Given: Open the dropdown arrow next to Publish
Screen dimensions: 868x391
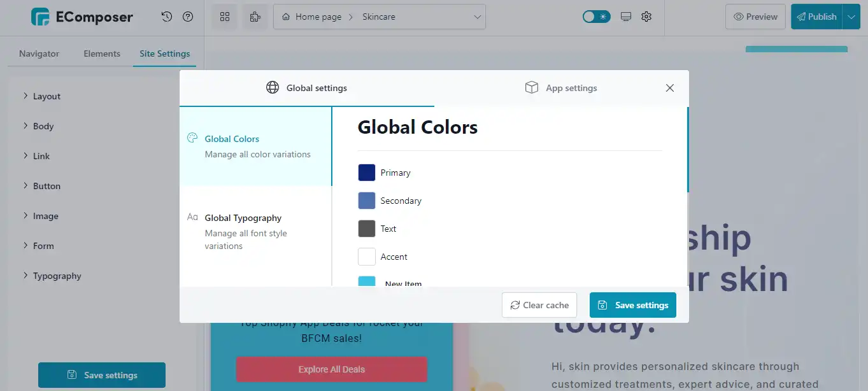Looking at the screenshot, I should click(851, 17).
